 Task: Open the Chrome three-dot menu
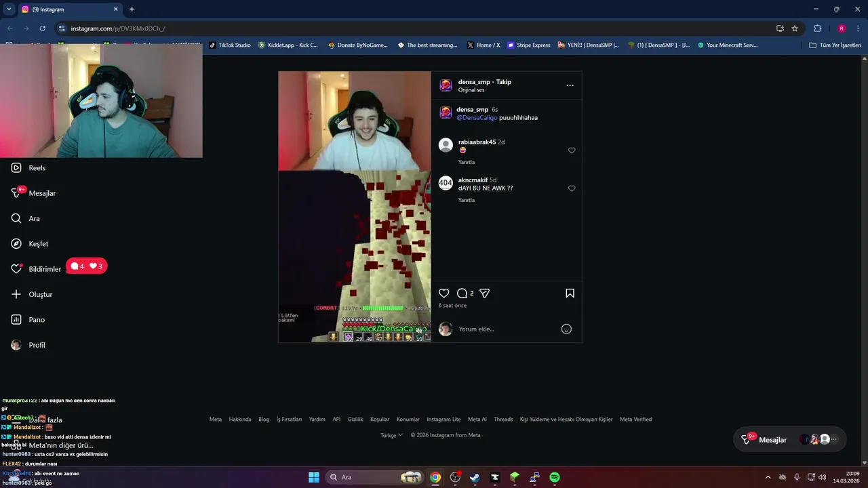point(859,28)
